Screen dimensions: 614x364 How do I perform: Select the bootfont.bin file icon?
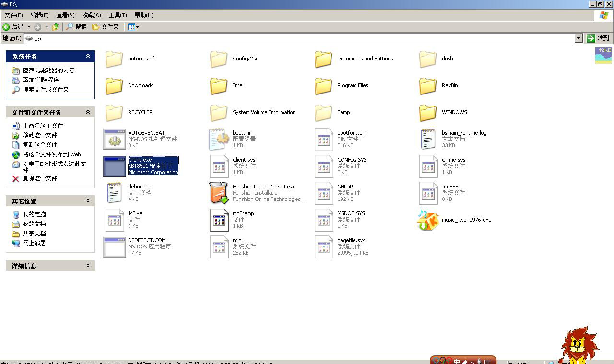point(324,139)
